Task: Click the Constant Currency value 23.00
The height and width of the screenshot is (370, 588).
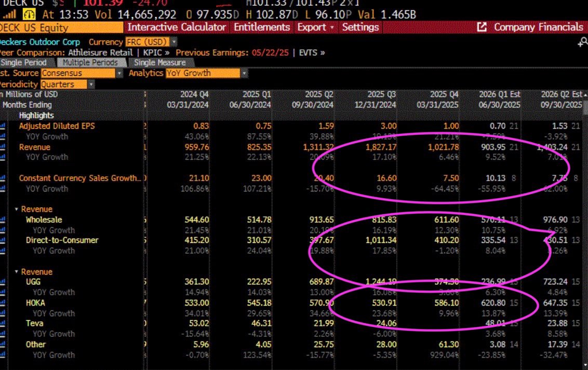Action: click(x=262, y=179)
